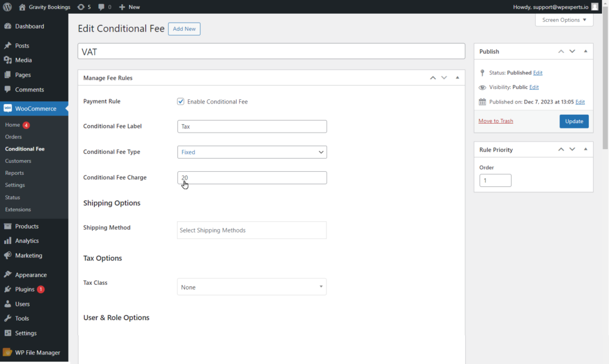The height and width of the screenshot is (364, 609).
Task: Open WooCommerce Settings submenu item
Action: point(15,185)
